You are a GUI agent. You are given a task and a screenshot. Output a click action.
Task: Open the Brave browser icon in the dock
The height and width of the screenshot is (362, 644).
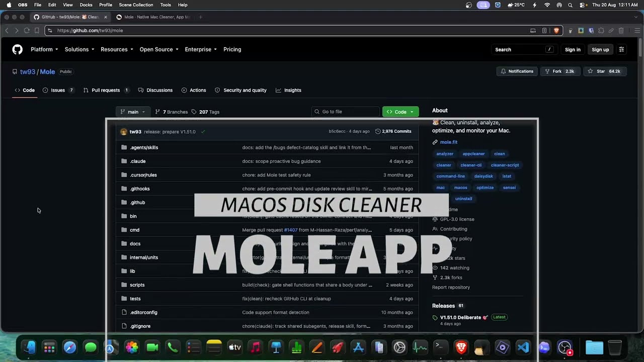(461, 347)
